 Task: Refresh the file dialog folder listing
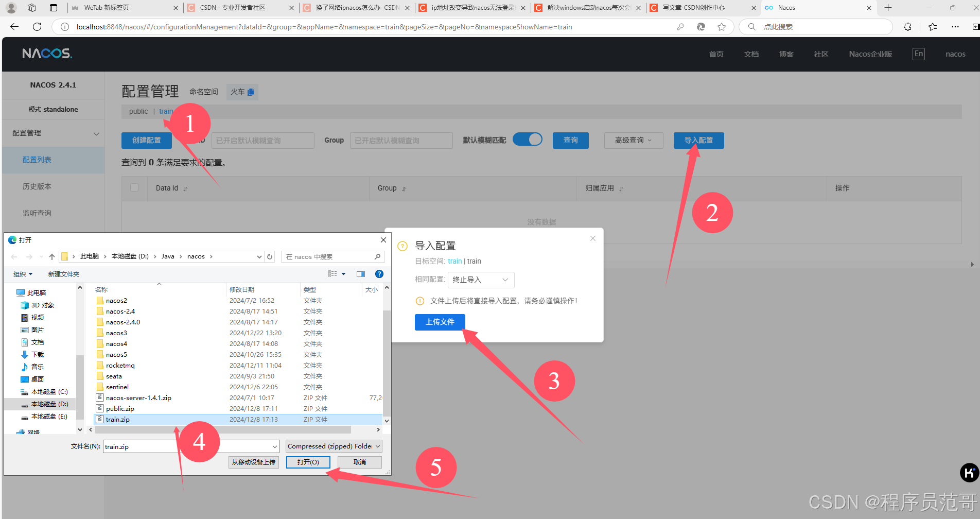(x=270, y=256)
